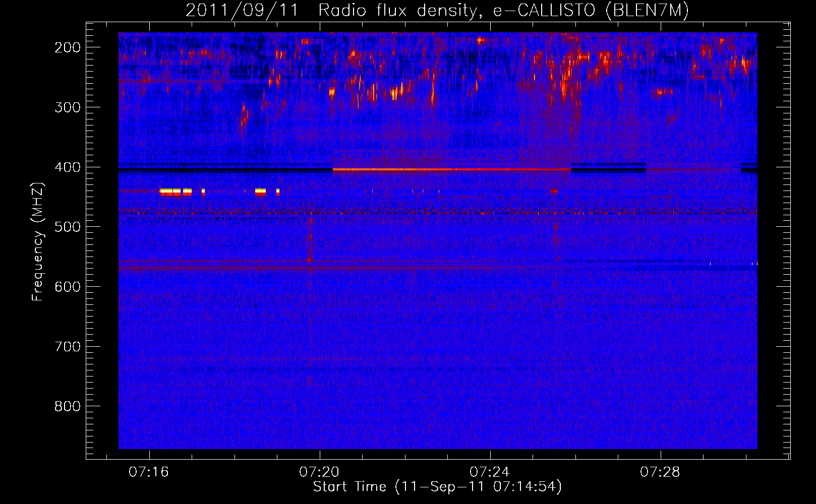The image size is (816, 504).
Task: Click the "Frequency (MHZ)" axis label
Action: 38,242
